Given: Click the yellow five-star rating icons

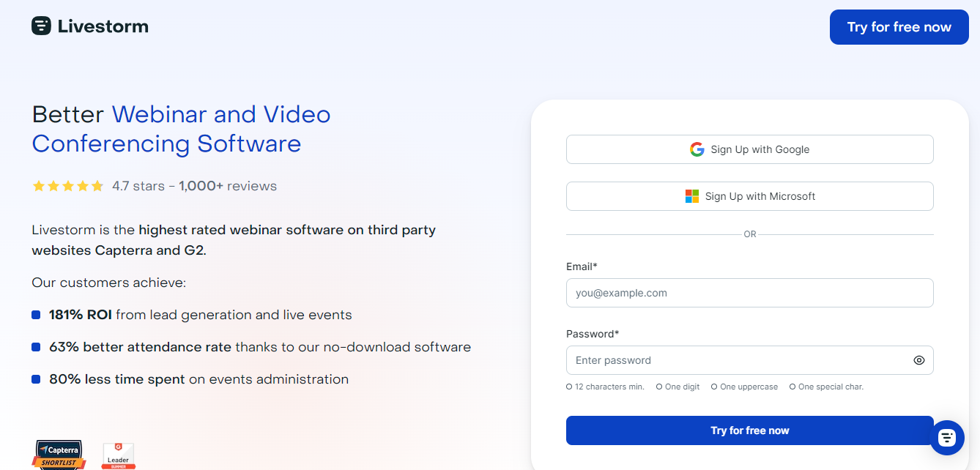Looking at the screenshot, I should coord(68,186).
